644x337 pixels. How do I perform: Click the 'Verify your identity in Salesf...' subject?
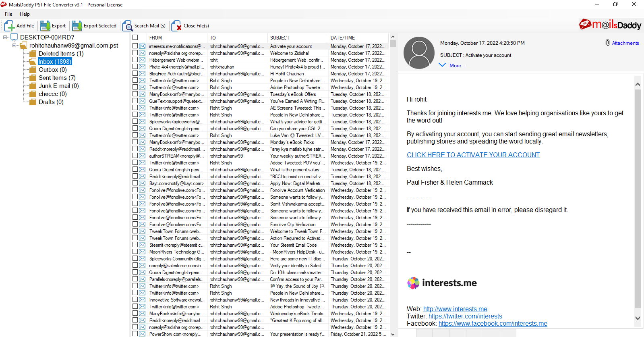coord(298,266)
